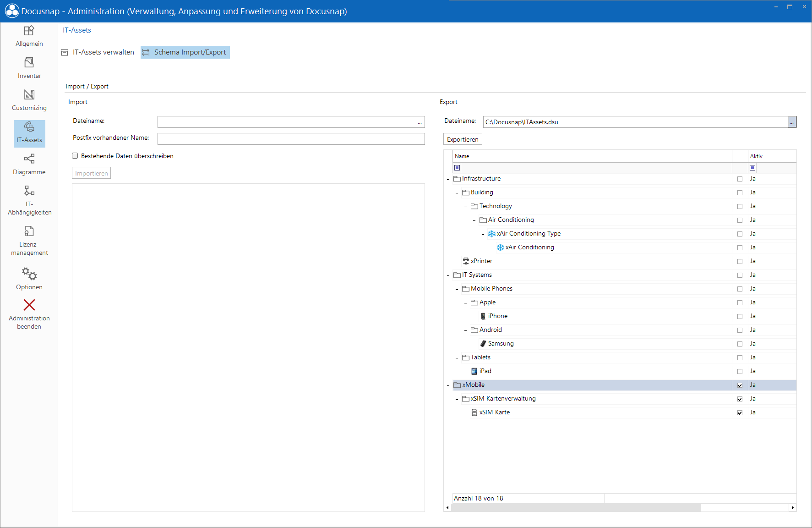Open the Allgemein sidebar section

tap(29, 36)
